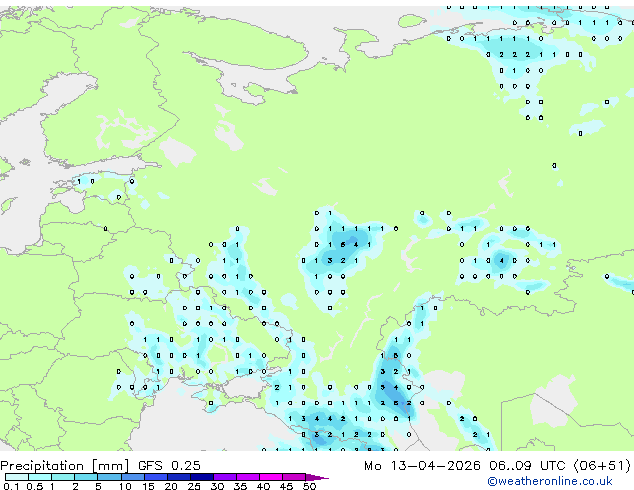This screenshot has height=490, width=634.
Task: Click the '20' legend scale label
Action: (x=171, y=486)
